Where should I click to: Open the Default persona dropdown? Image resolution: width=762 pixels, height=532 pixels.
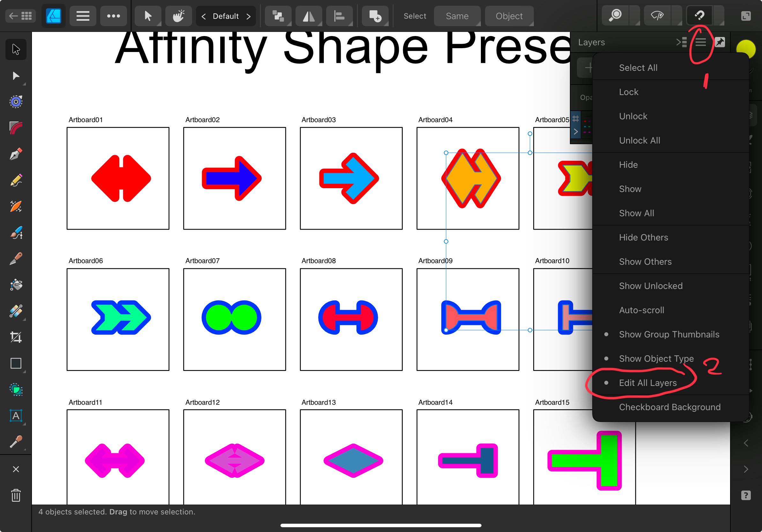pyautogui.click(x=226, y=16)
